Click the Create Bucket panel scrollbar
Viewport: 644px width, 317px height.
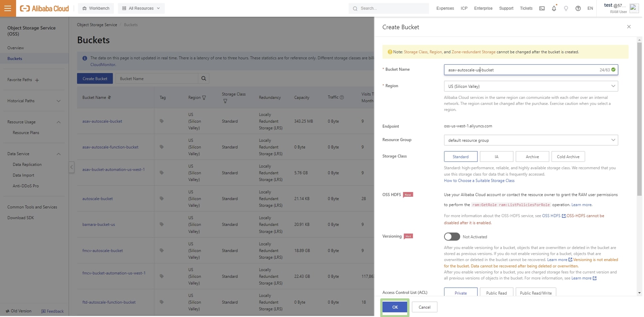[x=639, y=119]
